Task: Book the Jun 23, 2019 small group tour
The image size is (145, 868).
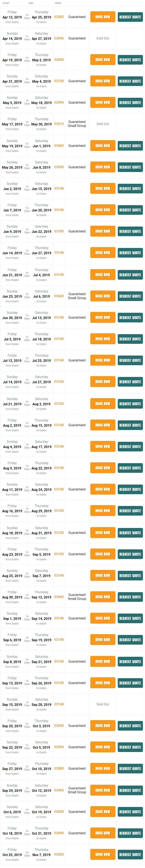Action: [x=103, y=296]
